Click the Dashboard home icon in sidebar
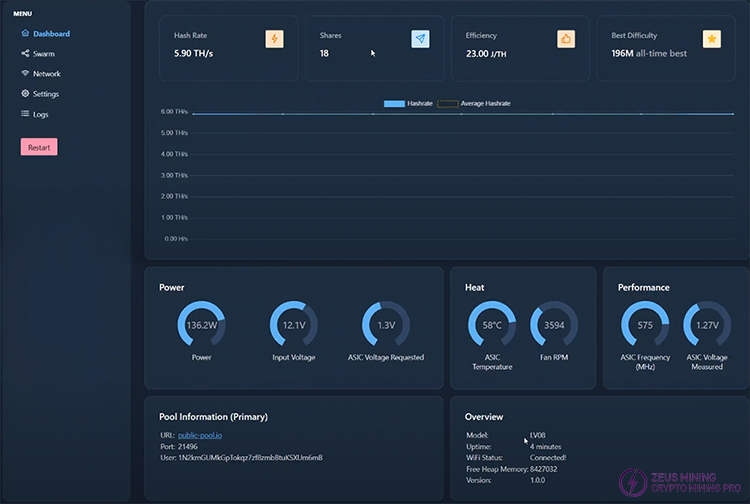This screenshot has height=504, width=750. pos(25,34)
